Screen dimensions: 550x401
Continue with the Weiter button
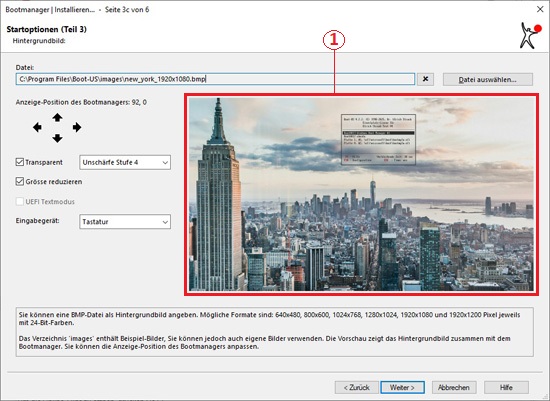pos(402,388)
